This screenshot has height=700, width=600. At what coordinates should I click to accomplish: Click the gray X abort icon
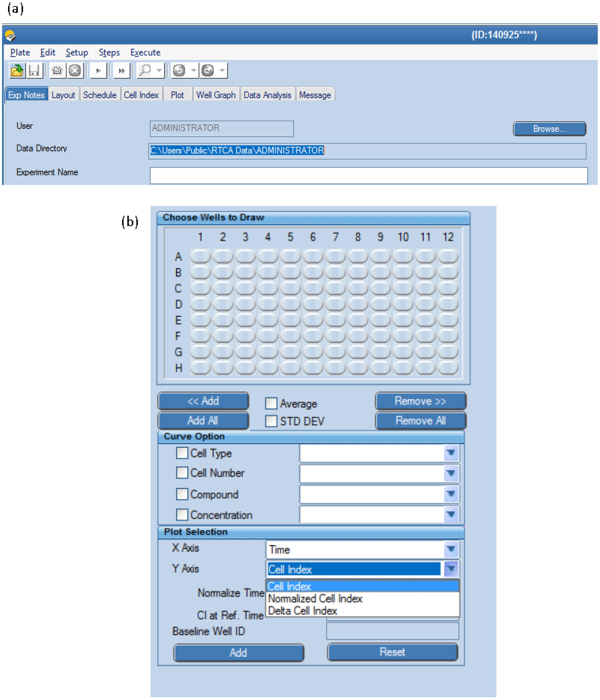[75, 71]
